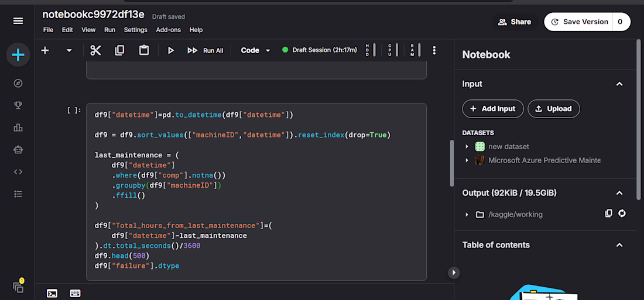Click inside the code cell editor

click(256, 192)
